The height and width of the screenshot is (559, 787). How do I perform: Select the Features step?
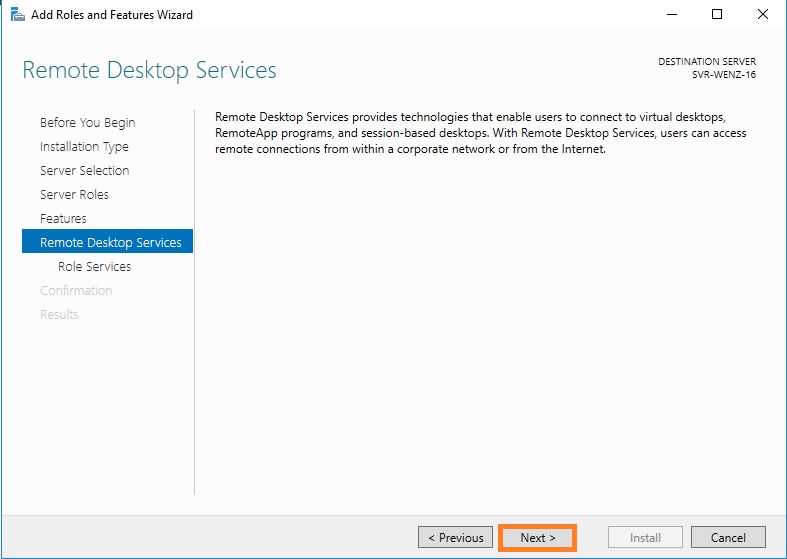click(x=63, y=219)
